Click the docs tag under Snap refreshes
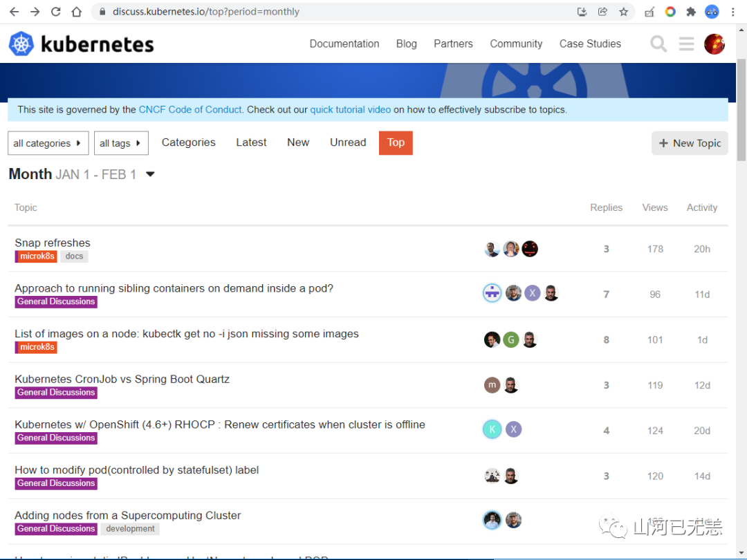The height and width of the screenshot is (560, 747). click(x=74, y=256)
